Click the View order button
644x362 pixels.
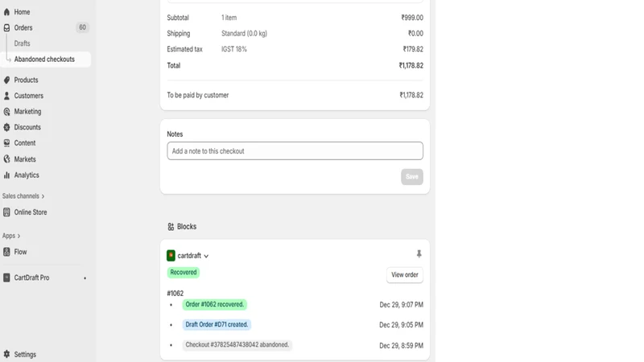point(405,275)
